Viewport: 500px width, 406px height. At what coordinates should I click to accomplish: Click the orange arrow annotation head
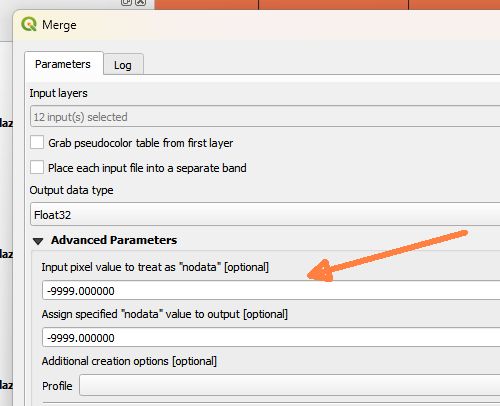click(x=320, y=271)
